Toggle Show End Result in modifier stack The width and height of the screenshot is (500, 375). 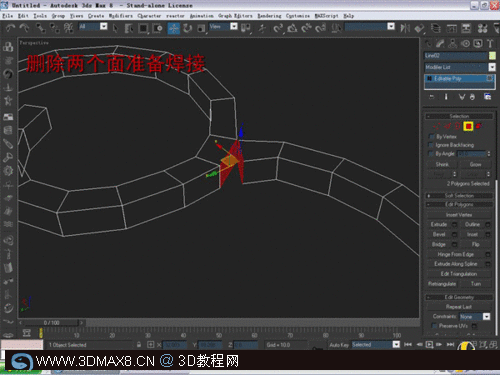click(446, 97)
